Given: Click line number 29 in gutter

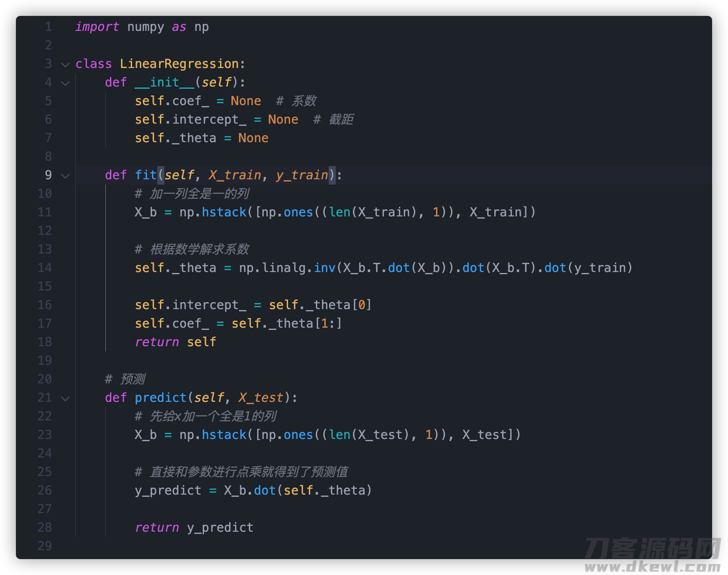Looking at the screenshot, I should click(45, 546).
